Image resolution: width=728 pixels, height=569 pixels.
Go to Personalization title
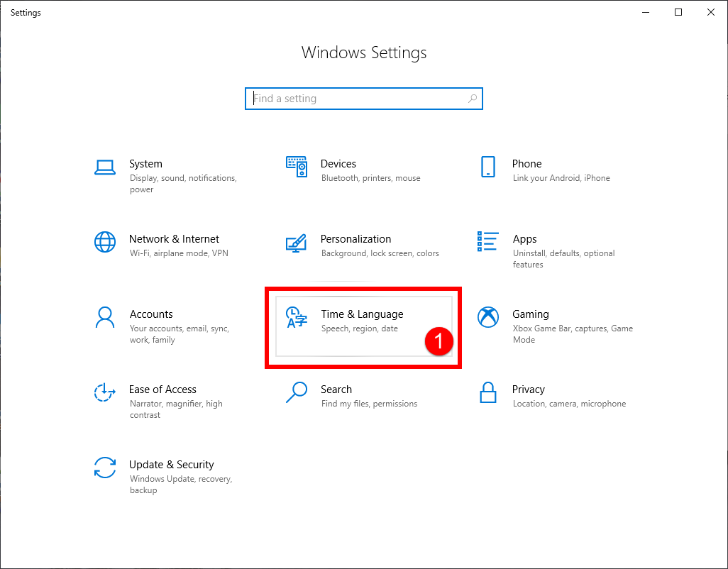tap(355, 239)
